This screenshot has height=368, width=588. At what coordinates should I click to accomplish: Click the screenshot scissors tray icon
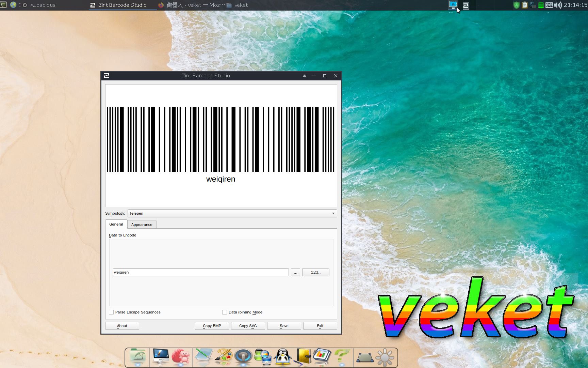point(453,5)
